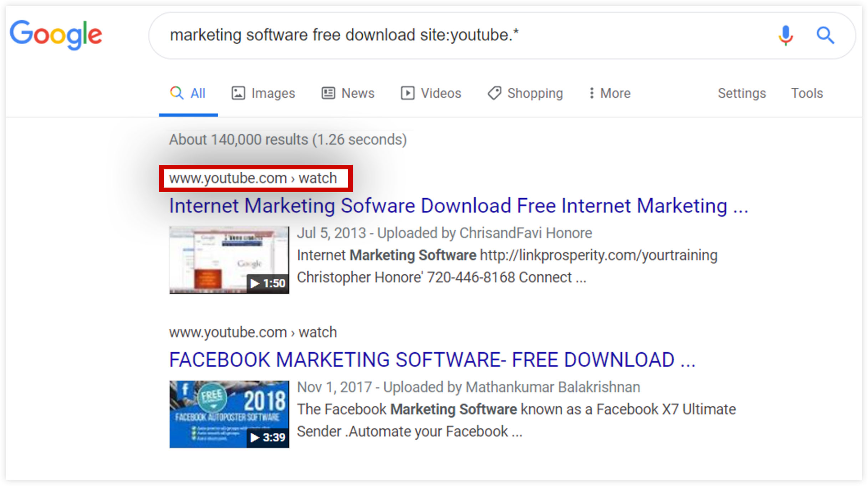Open search Settings
This screenshot has width=868, height=486.
(x=742, y=93)
